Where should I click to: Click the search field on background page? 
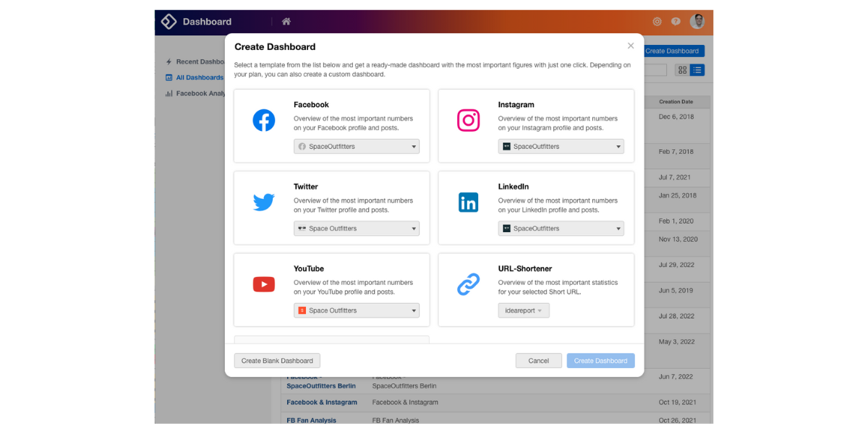pyautogui.click(x=655, y=70)
